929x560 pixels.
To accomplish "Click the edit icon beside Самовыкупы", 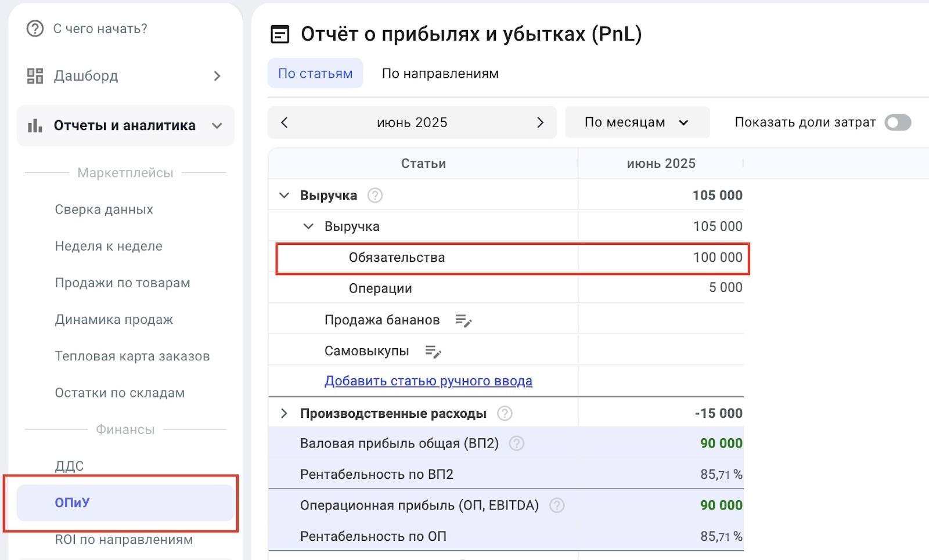I will tap(433, 352).
